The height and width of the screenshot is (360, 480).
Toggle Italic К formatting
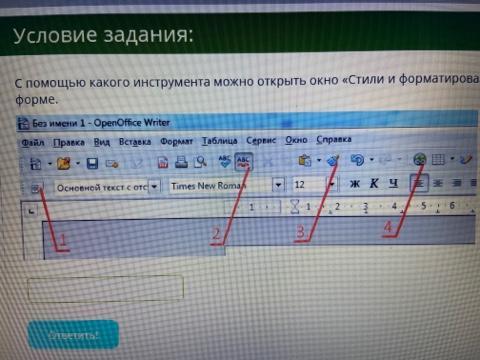point(374,183)
